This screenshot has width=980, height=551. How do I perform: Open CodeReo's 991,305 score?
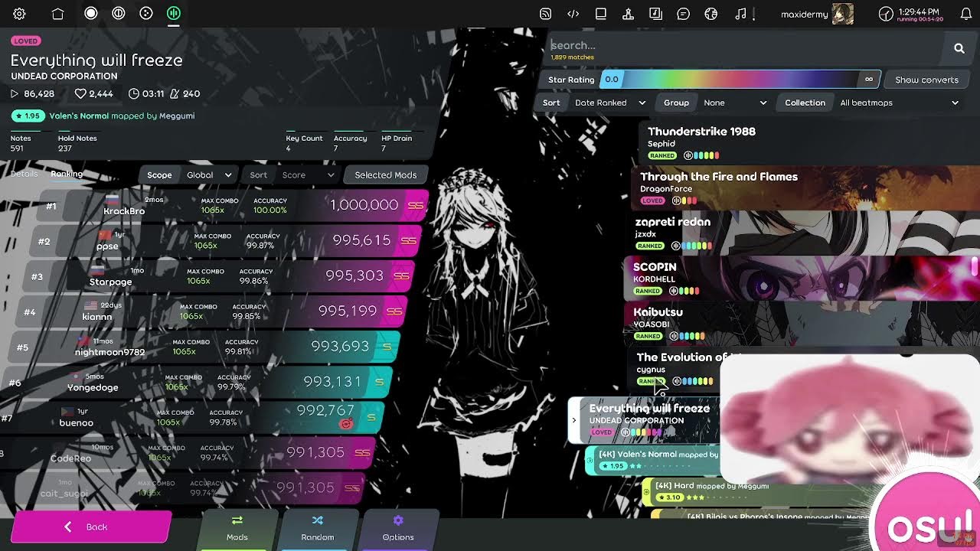point(188,452)
